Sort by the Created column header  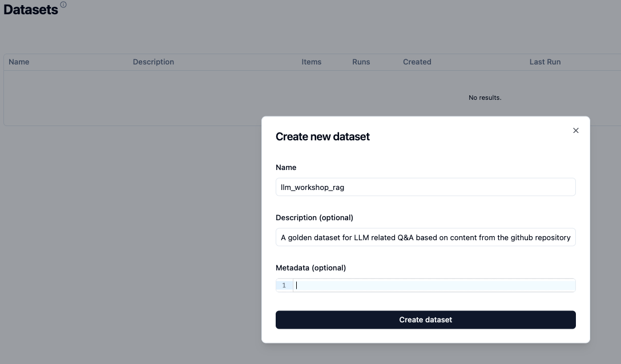point(417,62)
